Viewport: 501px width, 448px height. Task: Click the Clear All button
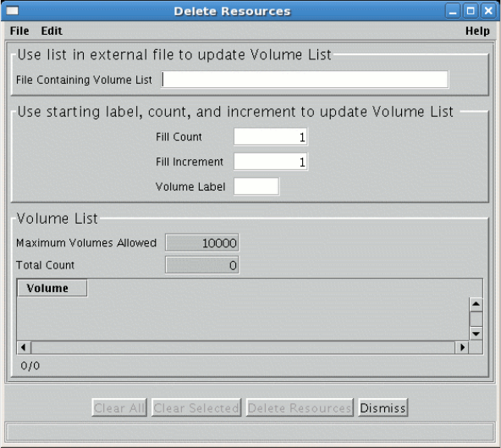point(119,407)
